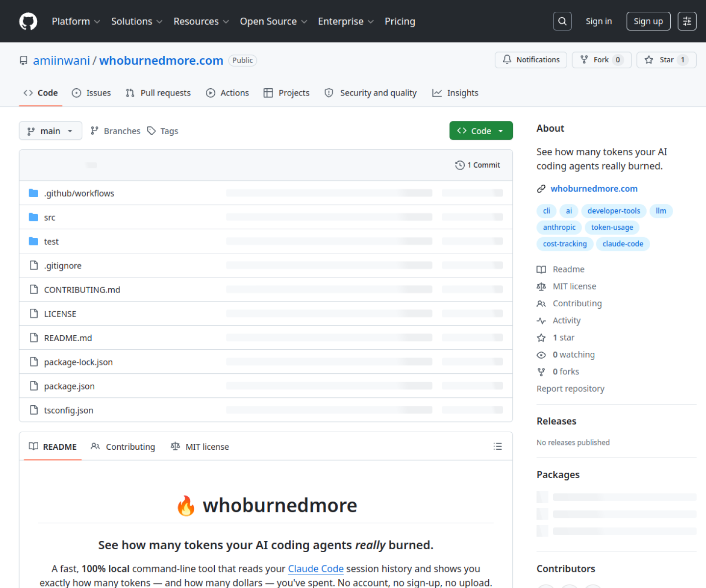
Task: Open the Projects tab
Action: (287, 93)
